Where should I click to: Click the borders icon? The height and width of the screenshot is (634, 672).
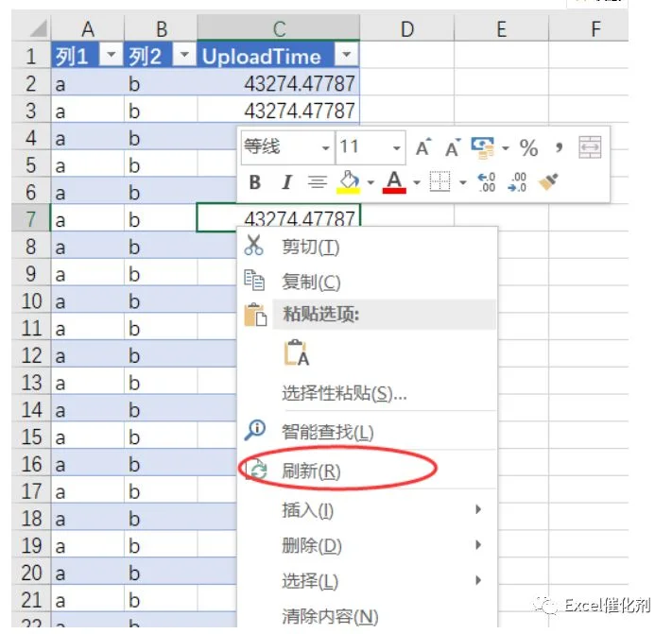pyautogui.click(x=439, y=182)
